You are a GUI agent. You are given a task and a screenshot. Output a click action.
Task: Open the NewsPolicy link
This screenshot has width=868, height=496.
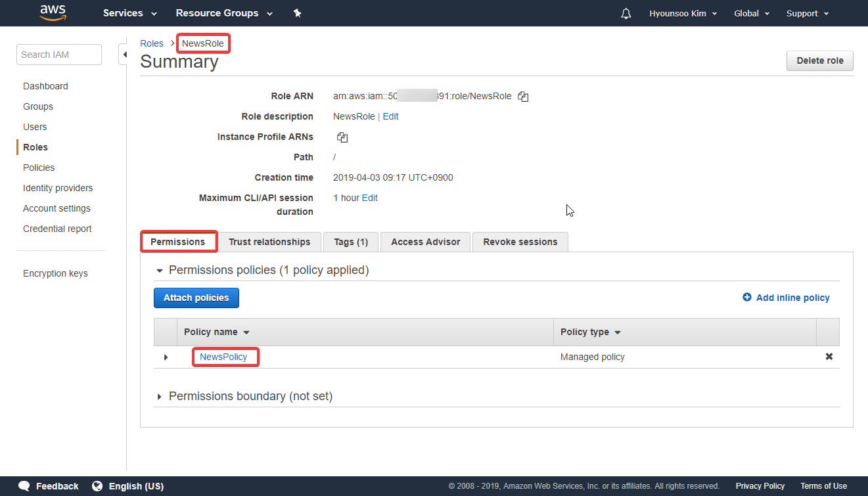[223, 357]
